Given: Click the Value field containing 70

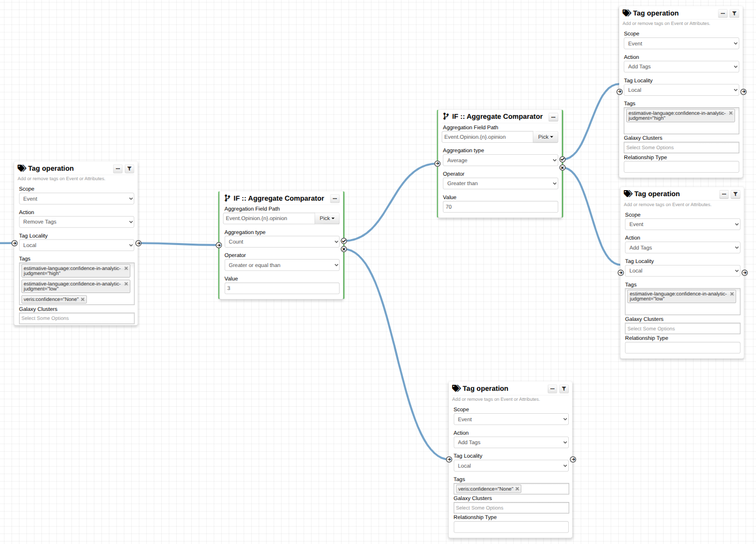Looking at the screenshot, I should point(500,207).
